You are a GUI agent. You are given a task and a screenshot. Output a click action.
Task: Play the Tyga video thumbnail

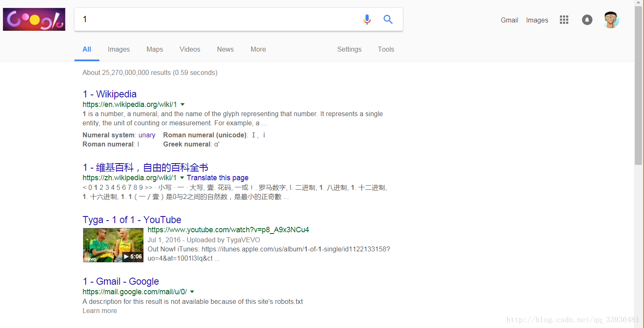[113, 245]
